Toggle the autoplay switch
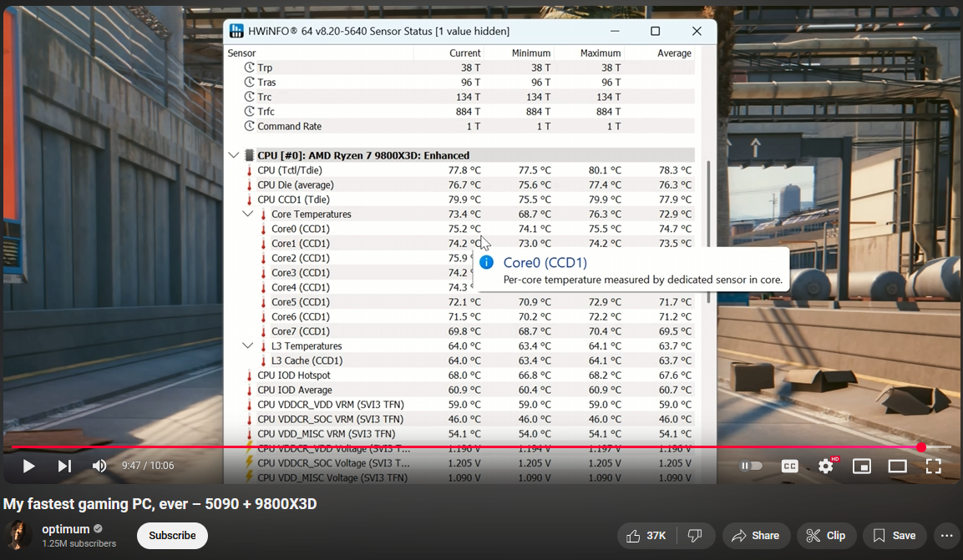Viewport: 963px width, 560px height. click(751, 467)
